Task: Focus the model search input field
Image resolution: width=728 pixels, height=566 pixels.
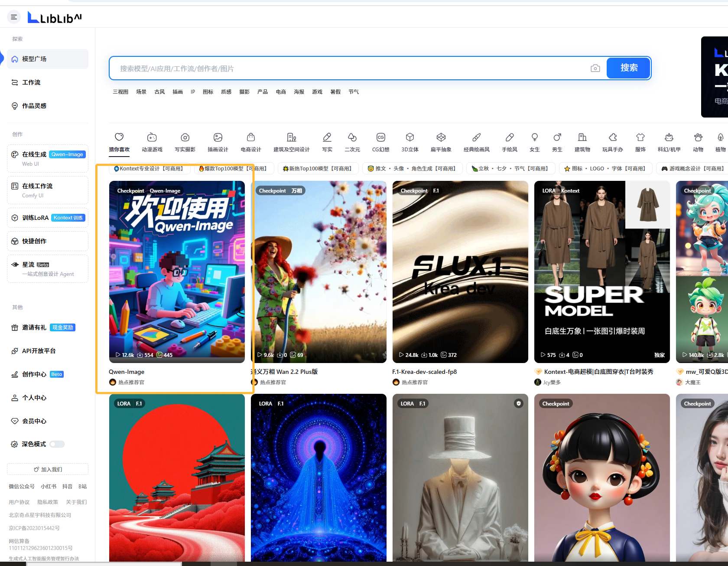Action: 347,69
